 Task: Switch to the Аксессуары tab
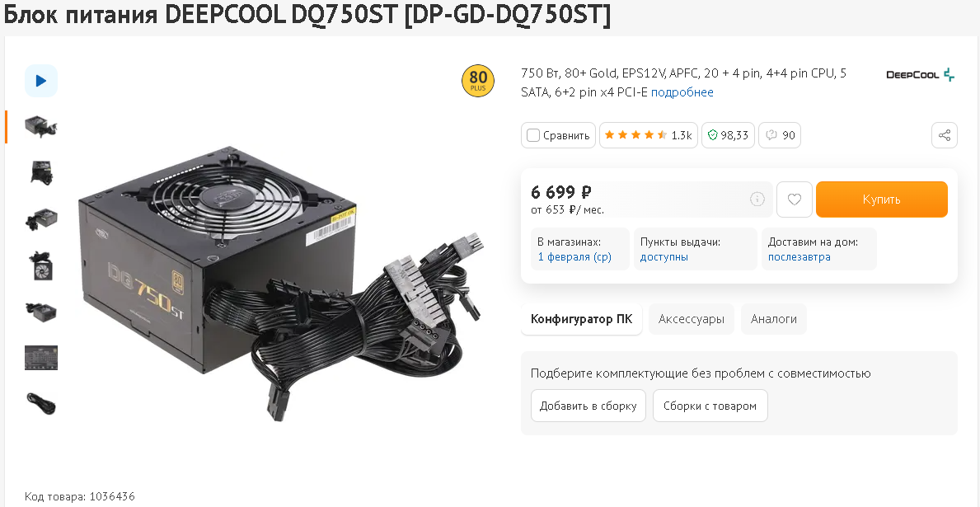click(692, 319)
